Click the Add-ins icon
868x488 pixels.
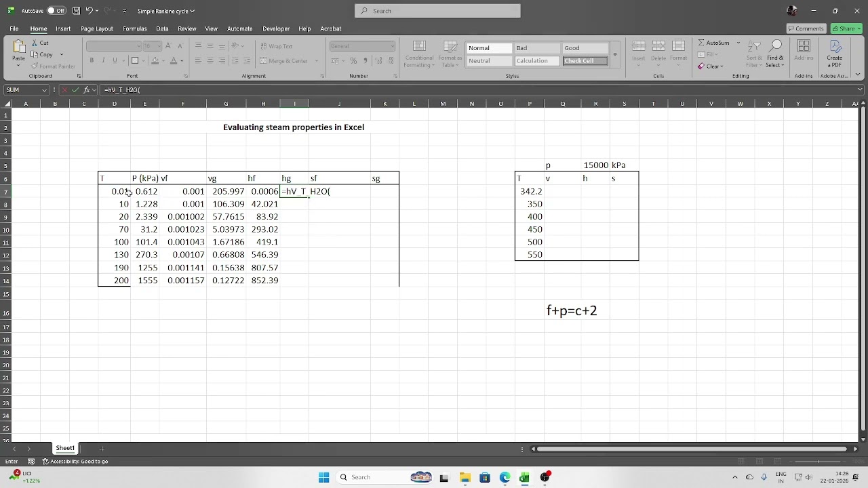point(804,47)
